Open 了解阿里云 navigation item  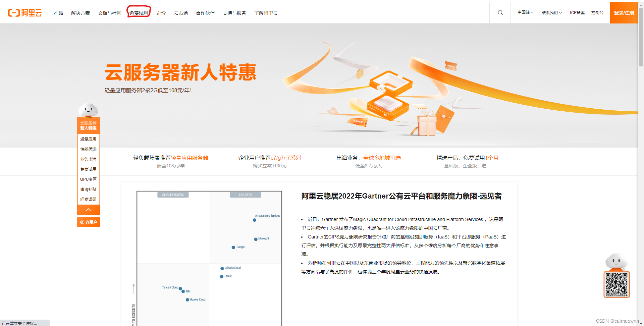(x=266, y=13)
